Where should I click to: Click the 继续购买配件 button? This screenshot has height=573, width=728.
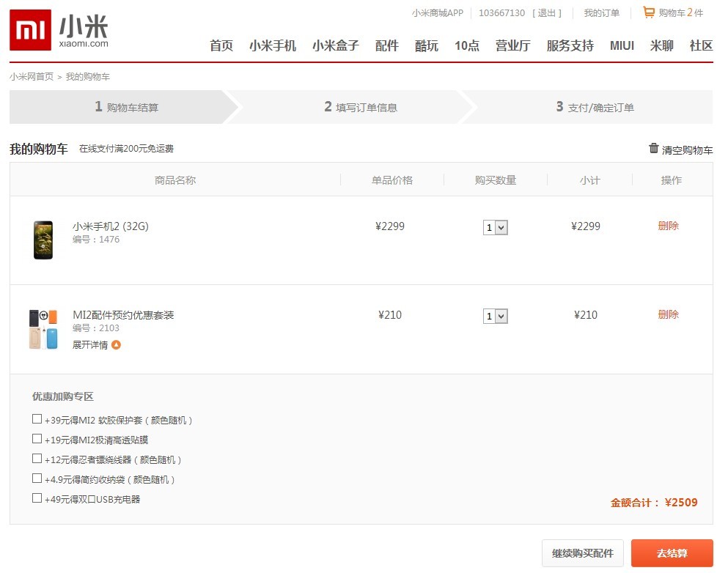[583, 553]
